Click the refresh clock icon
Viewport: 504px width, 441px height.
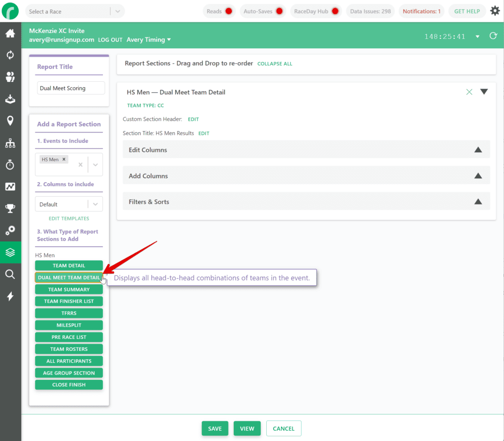[493, 36]
